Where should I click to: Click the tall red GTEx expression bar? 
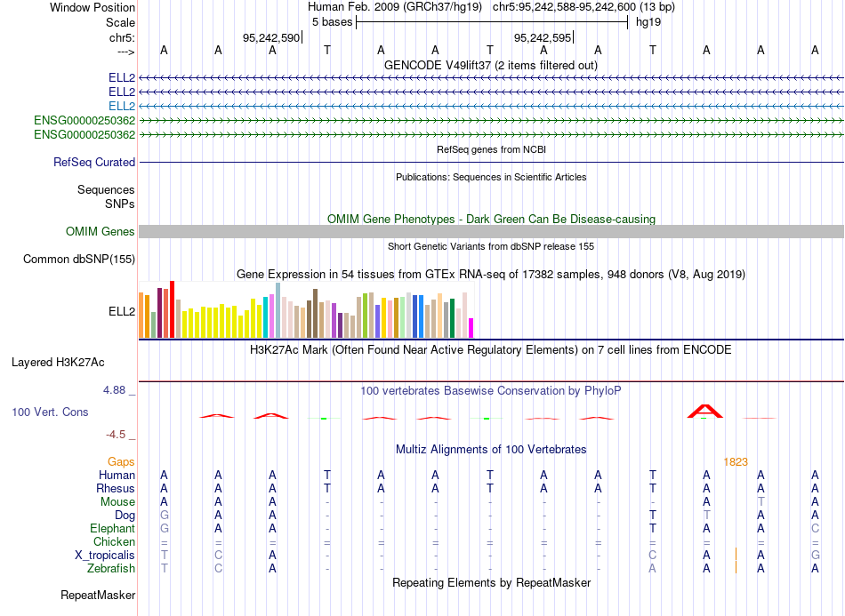(172, 309)
